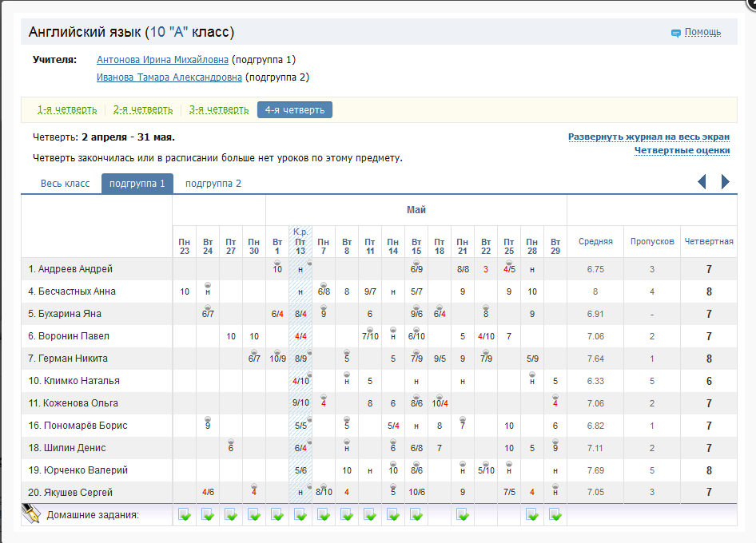Open homework checkmark for Вт 8
Viewport: 756px width, 543px height.
point(347,515)
